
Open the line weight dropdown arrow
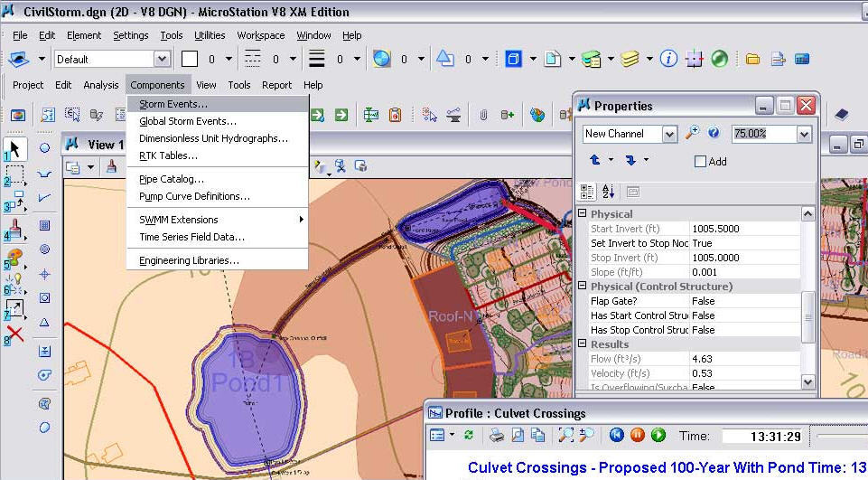click(x=357, y=59)
